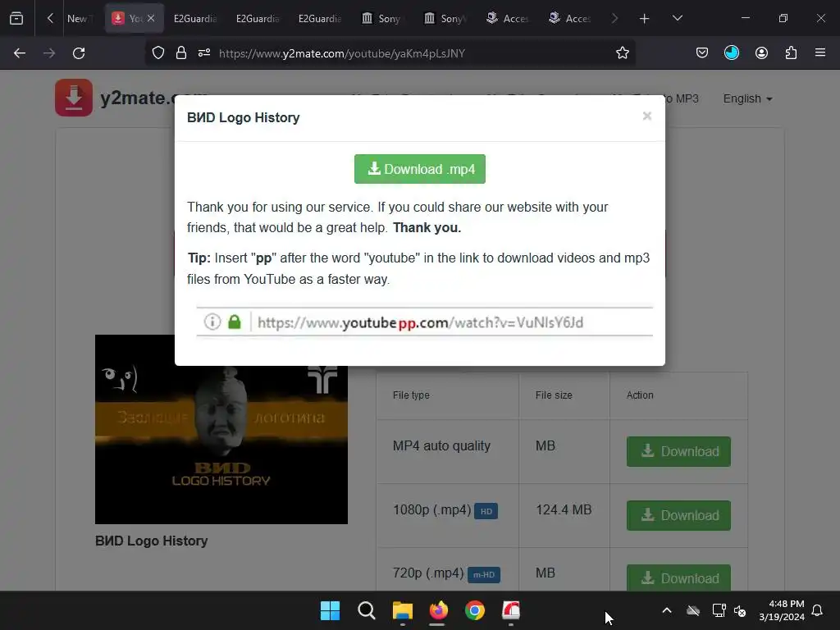The width and height of the screenshot is (840, 630).
Task: Open the Firefox View icon
Action: [16, 18]
